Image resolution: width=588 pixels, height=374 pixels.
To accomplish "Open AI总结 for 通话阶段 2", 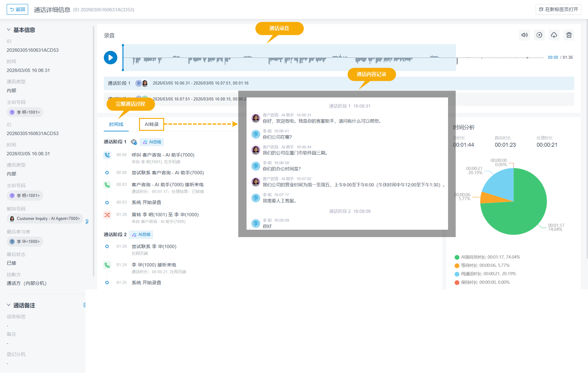I will [141, 235].
